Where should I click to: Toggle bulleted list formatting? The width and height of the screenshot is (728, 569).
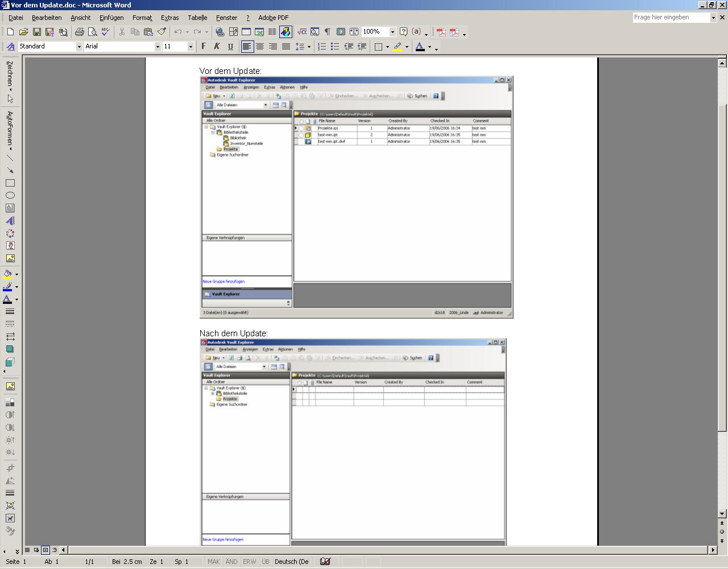pyautogui.click(x=335, y=47)
